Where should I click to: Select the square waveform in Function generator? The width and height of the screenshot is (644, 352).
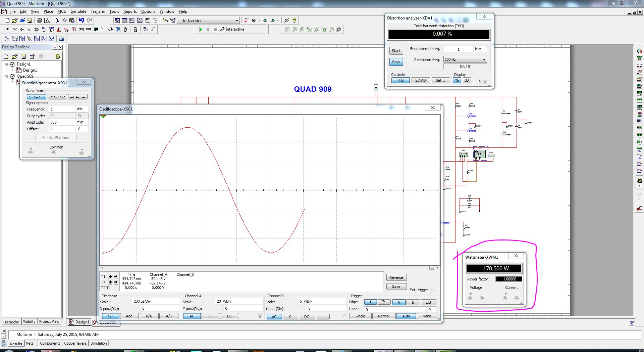point(78,97)
